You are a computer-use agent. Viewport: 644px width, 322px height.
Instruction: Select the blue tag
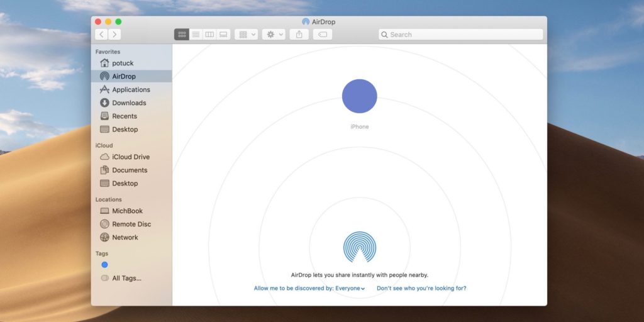point(105,265)
